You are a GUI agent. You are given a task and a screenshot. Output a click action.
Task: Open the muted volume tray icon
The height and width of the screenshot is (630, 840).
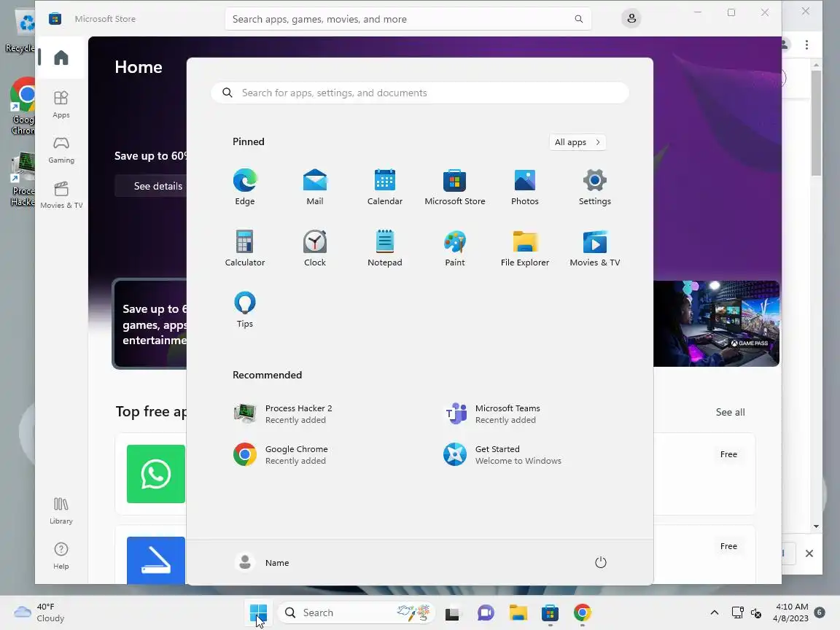pyautogui.click(x=756, y=612)
